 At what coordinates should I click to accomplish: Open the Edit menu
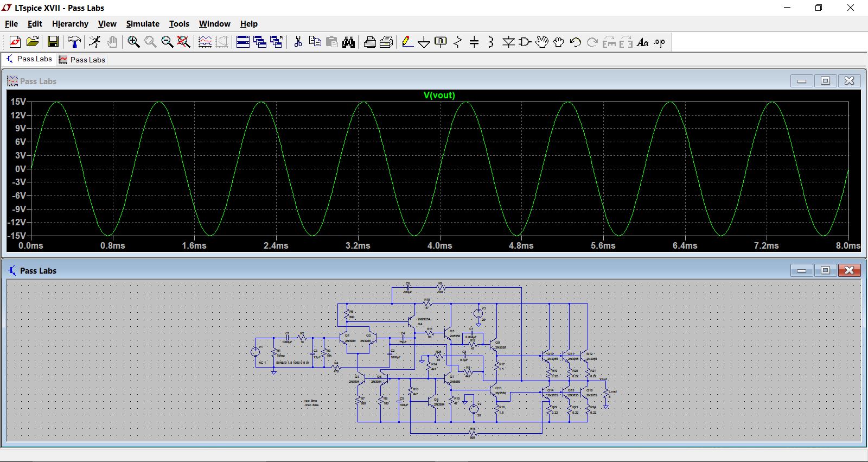pos(35,24)
